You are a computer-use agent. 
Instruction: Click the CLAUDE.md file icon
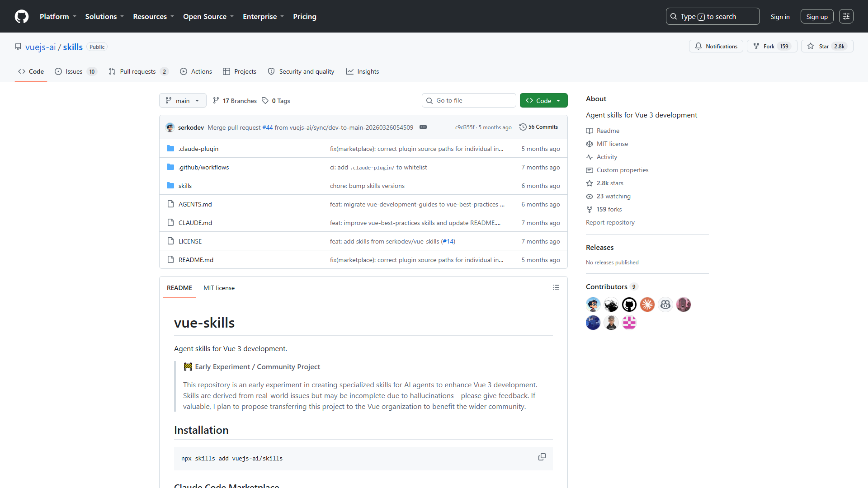(x=170, y=223)
